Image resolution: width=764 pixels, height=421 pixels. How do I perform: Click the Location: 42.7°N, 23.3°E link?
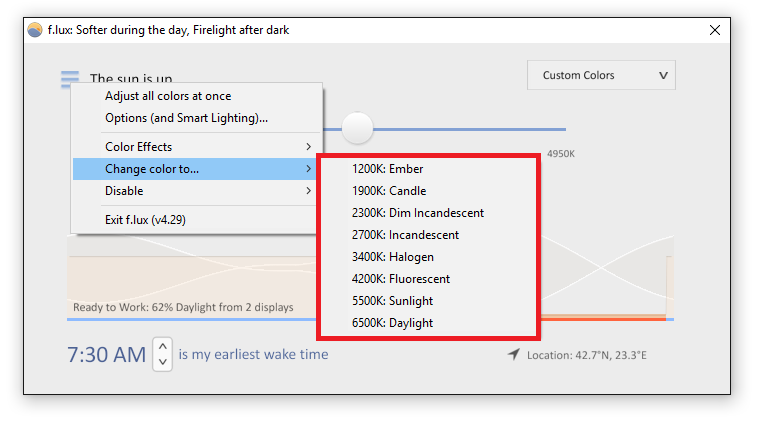587,355
